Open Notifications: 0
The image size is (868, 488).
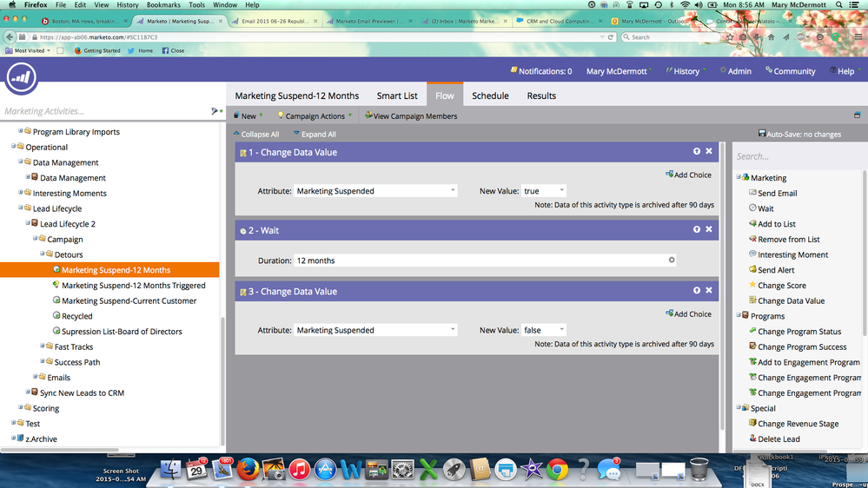(x=540, y=71)
